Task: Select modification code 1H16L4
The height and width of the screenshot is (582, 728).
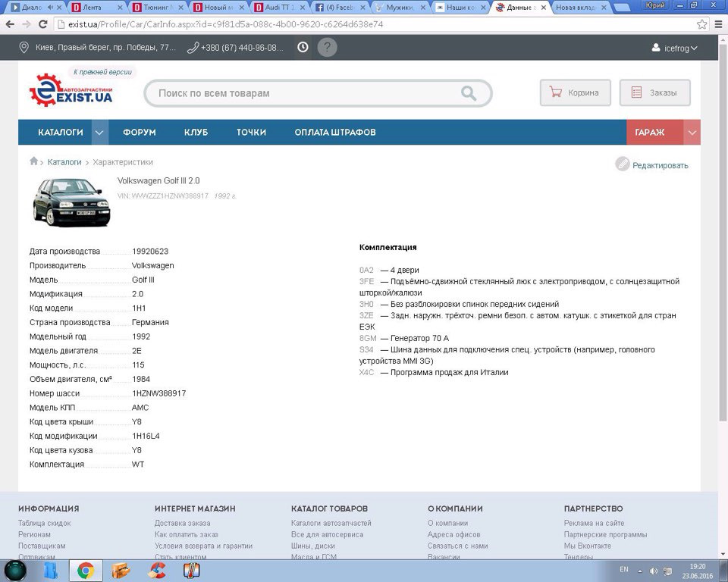Action: [x=146, y=436]
